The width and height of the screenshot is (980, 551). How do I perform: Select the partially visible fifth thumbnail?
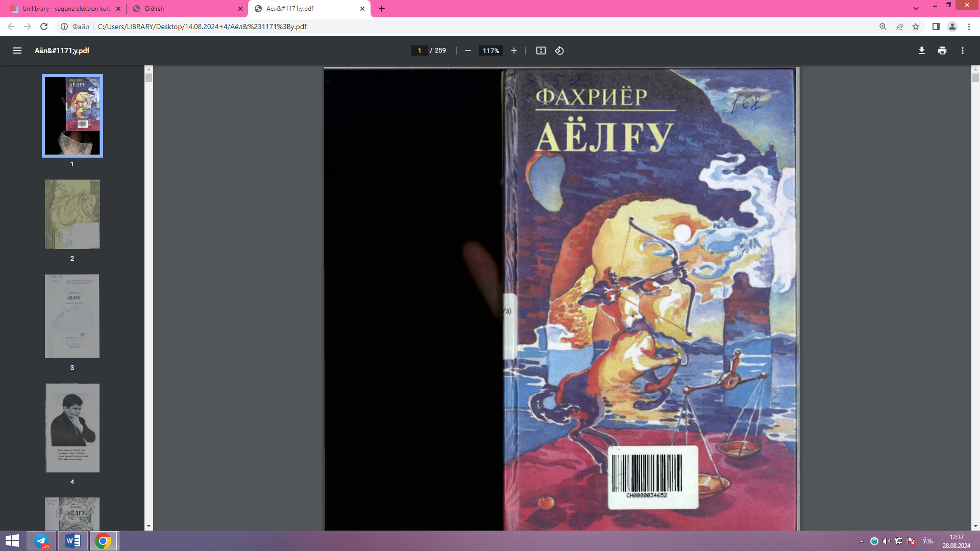click(x=72, y=514)
